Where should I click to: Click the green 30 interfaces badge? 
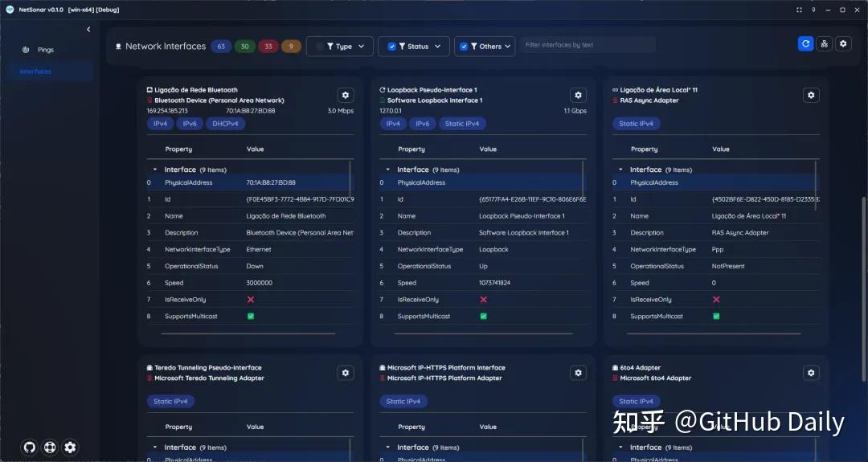244,47
